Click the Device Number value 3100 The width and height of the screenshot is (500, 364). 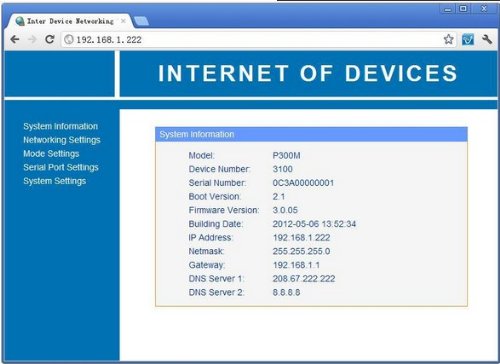pos(282,169)
